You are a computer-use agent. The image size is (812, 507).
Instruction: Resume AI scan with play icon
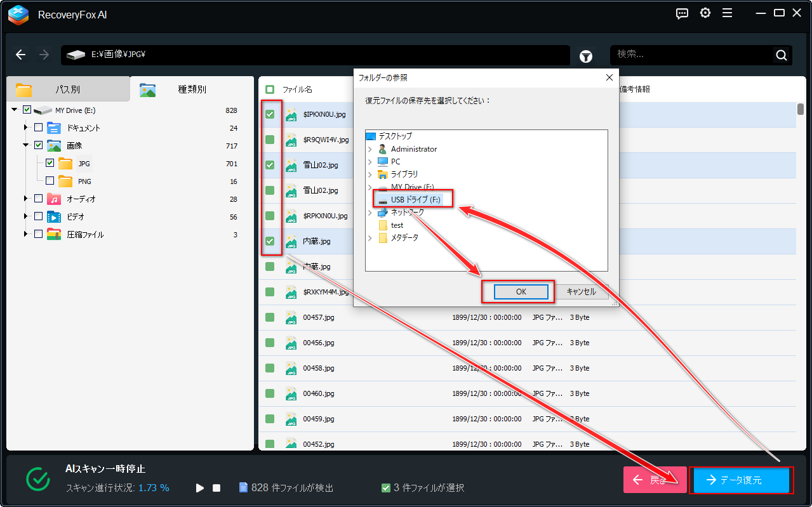click(x=200, y=488)
